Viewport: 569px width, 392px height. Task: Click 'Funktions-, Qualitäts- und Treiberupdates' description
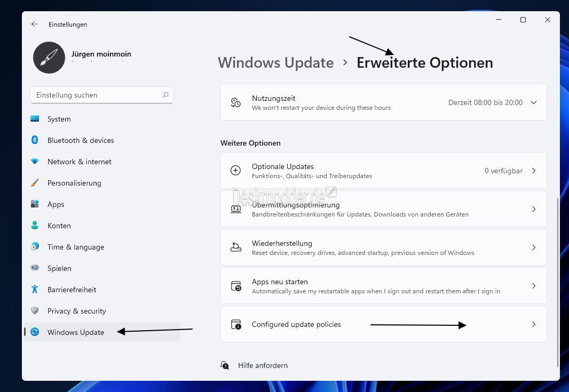click(312, 176)
